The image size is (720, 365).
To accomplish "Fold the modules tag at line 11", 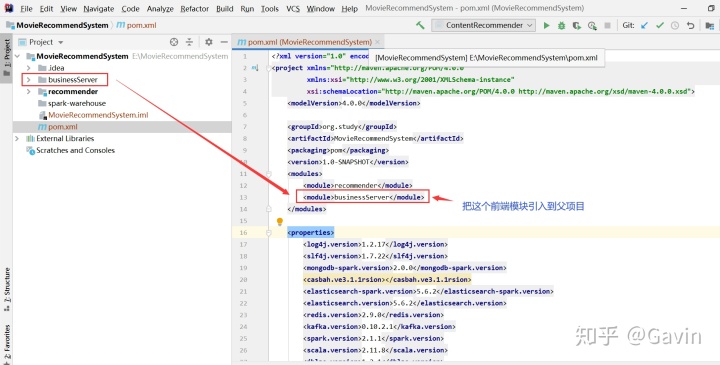I will (x=269, y=174).
